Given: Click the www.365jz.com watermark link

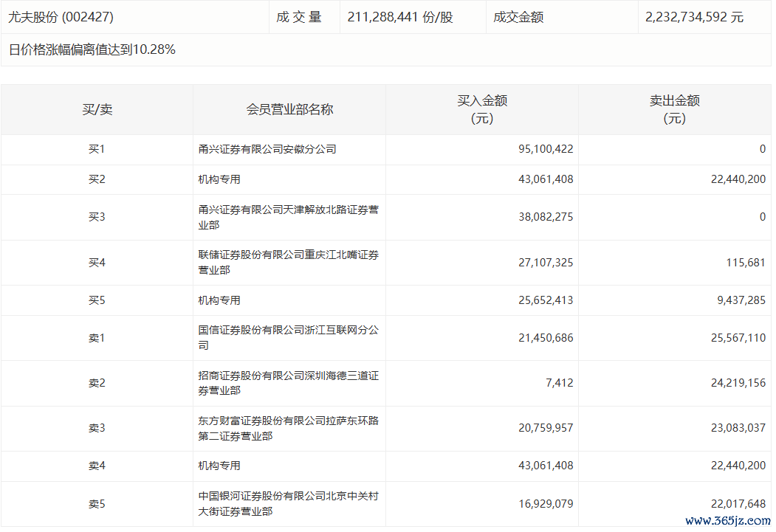Looking at the screenshot, I should [x=727, y=520].
